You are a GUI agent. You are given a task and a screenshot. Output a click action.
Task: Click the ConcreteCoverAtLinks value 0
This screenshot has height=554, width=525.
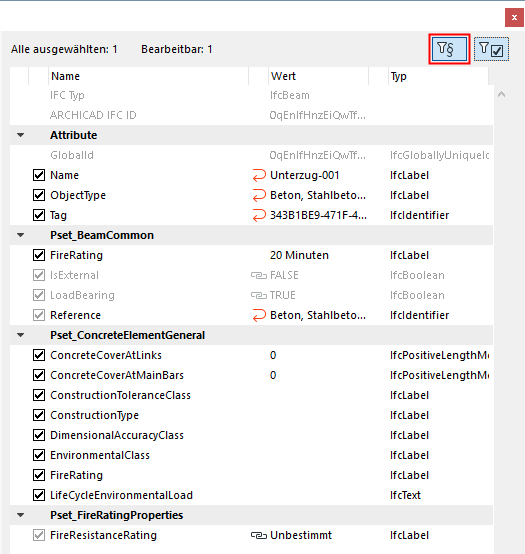[273, 355]
